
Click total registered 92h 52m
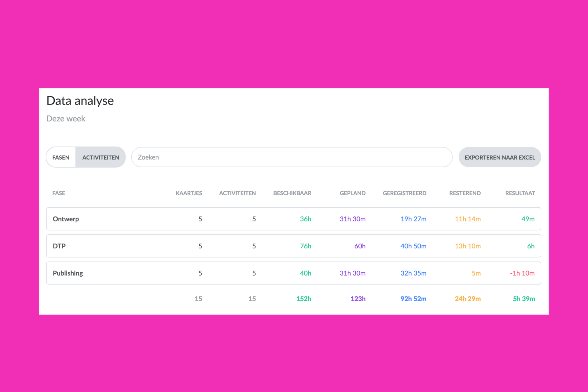point(413,299)
